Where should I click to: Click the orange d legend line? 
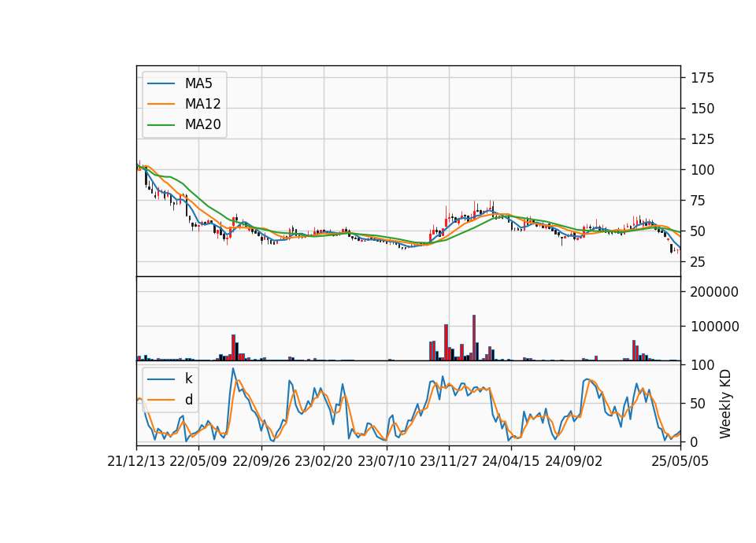[161, 400]
